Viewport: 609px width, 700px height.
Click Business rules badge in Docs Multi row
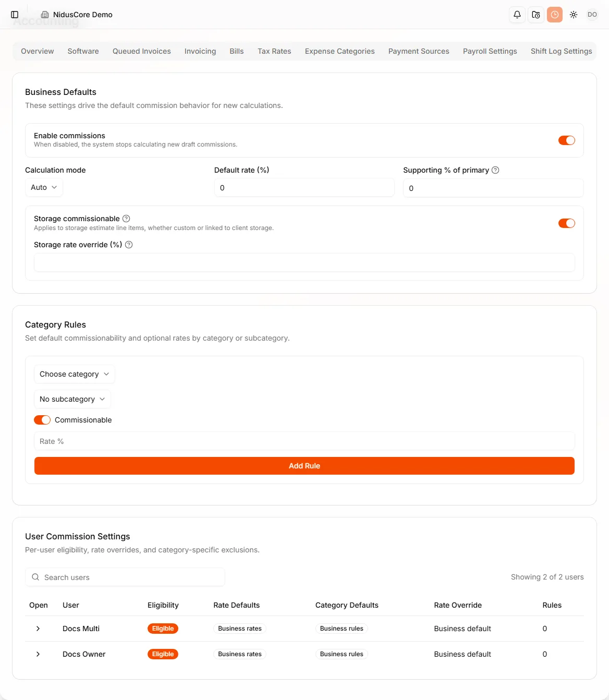(x=342, y=629)
